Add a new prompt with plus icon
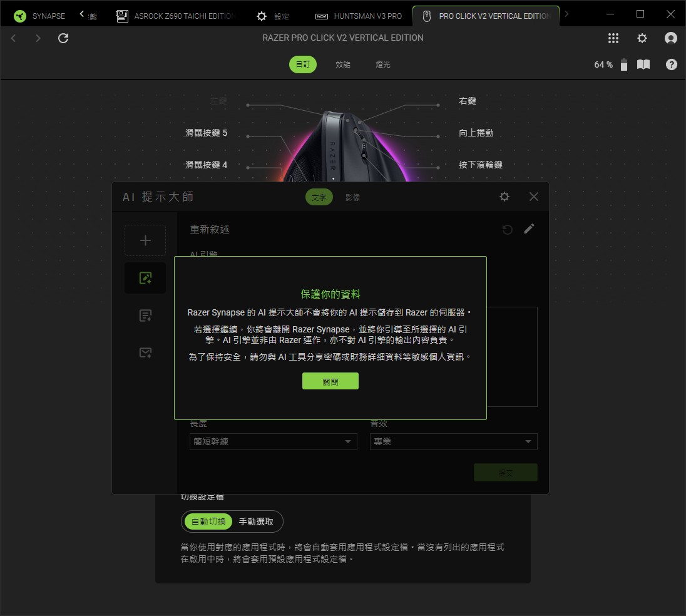This screenshot has height=616, width=686. pos(145,240)
